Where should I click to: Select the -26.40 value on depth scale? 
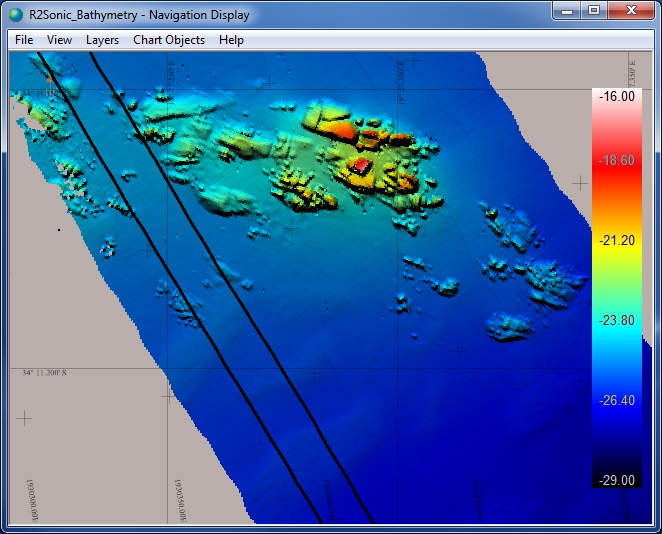point(615,400)
